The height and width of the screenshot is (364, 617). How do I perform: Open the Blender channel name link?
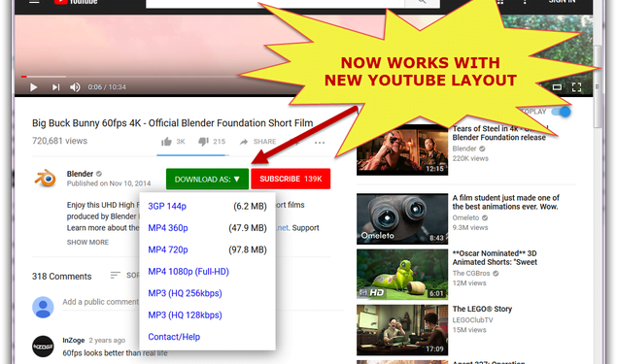pos(80,174)
